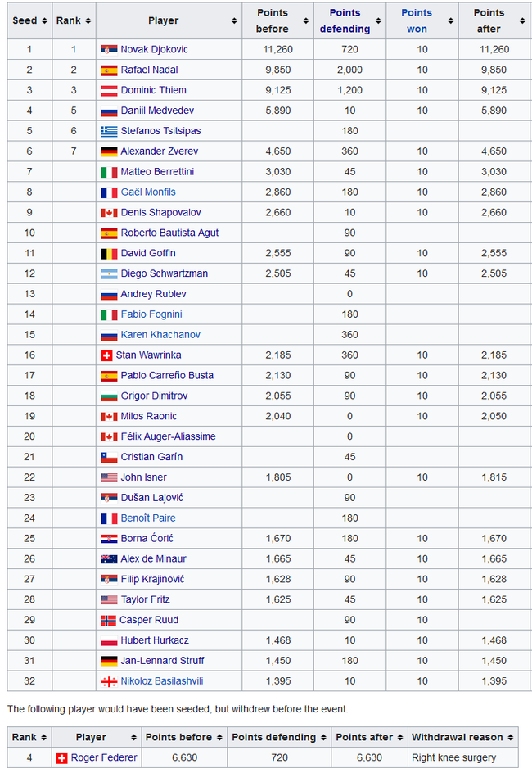The height and width of the screenshot is (782, 532).
Task: Select Isner's 1,815 points after cell
Action: click(x=494, y=477)
